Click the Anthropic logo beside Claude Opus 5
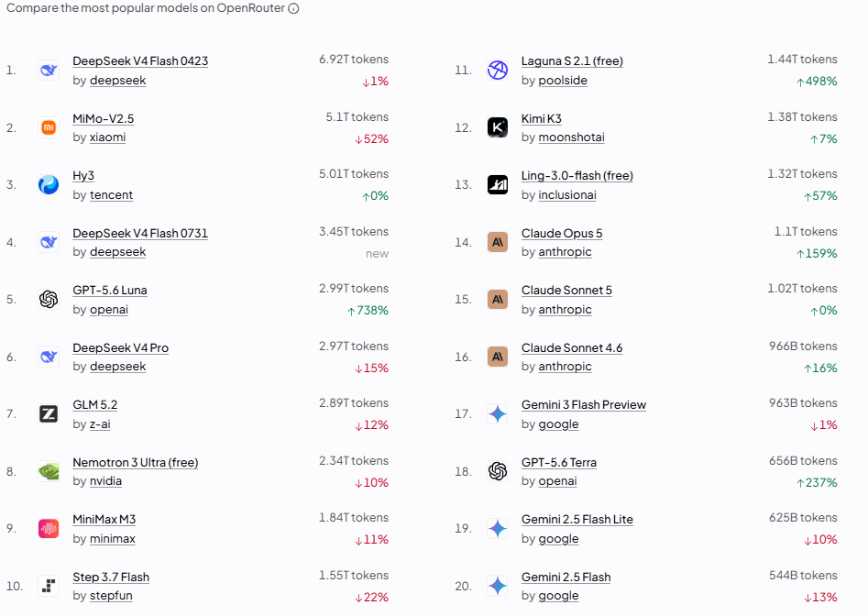 pos(498,242)
